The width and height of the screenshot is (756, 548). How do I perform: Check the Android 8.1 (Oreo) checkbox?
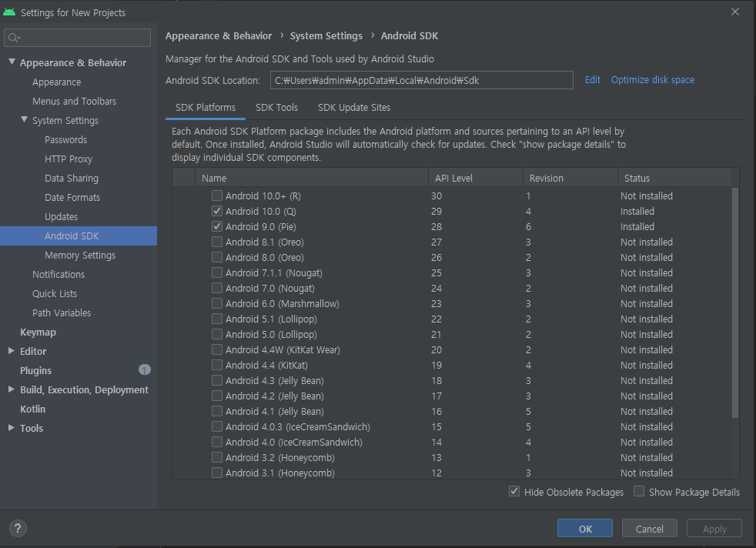click(x=217, y=242)
